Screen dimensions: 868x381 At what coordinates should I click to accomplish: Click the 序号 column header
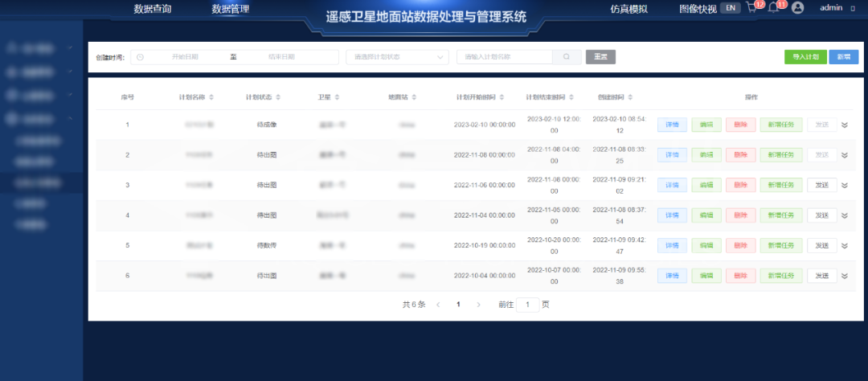pyautogui.click(x=127, y=97)
